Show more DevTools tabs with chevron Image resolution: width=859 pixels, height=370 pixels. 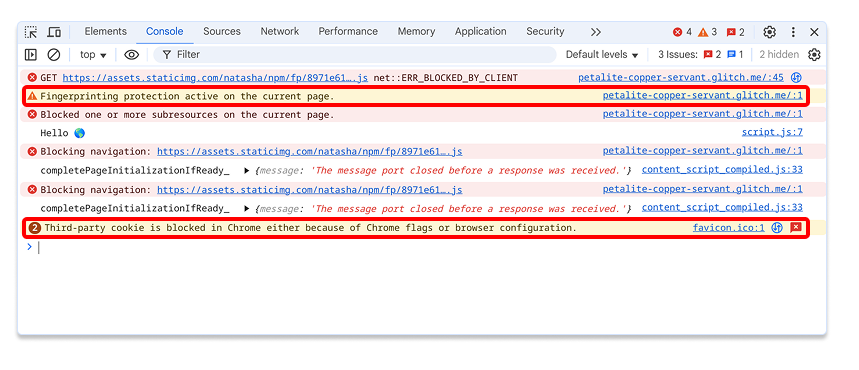point(595,32)
